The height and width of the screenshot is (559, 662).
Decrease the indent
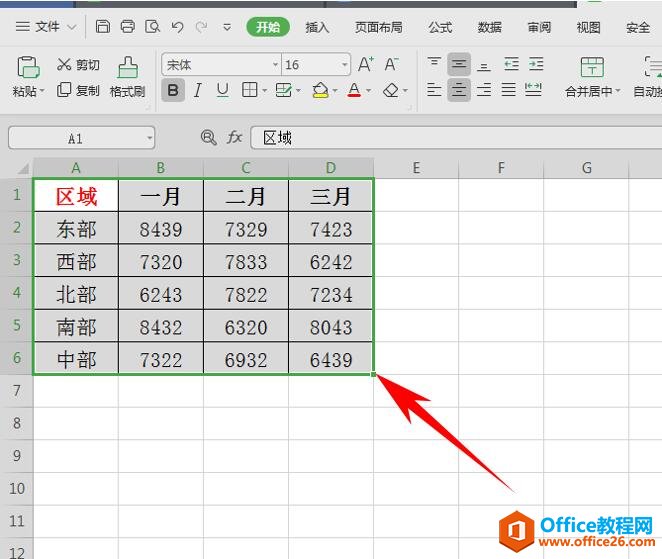click(x=511, y=64)
